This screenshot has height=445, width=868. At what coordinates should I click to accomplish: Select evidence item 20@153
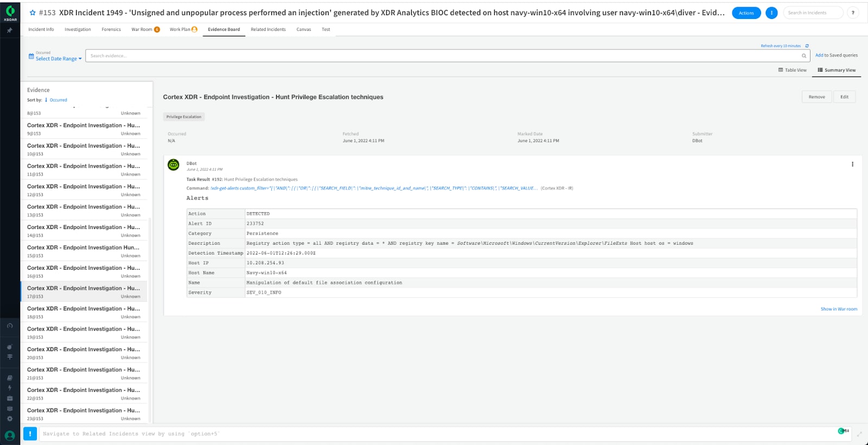(x=84, y=353)
